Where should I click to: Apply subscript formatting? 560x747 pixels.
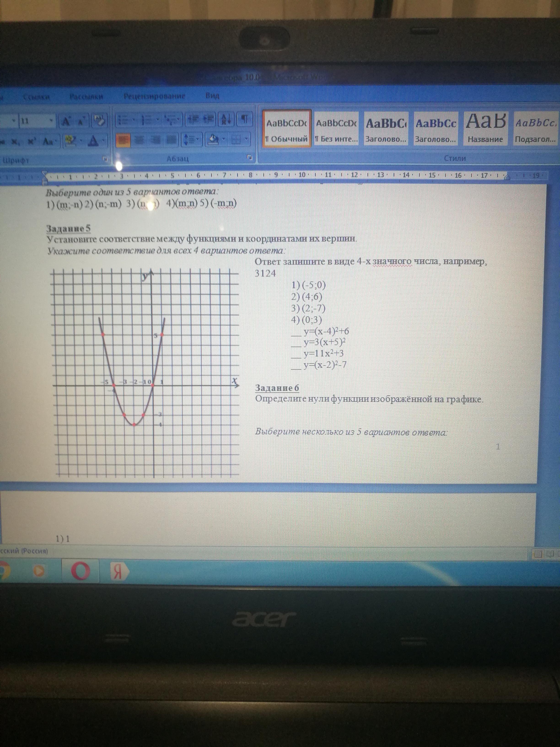pyautogui.click(x=15, y=141)
